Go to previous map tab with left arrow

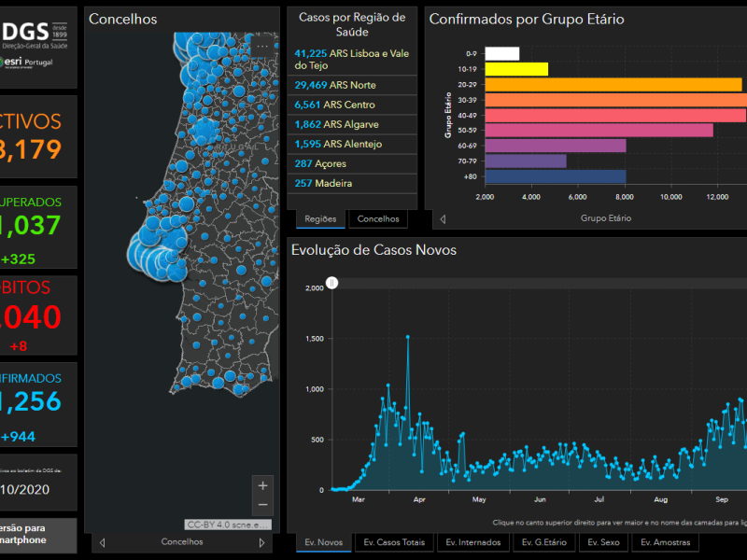102,542
